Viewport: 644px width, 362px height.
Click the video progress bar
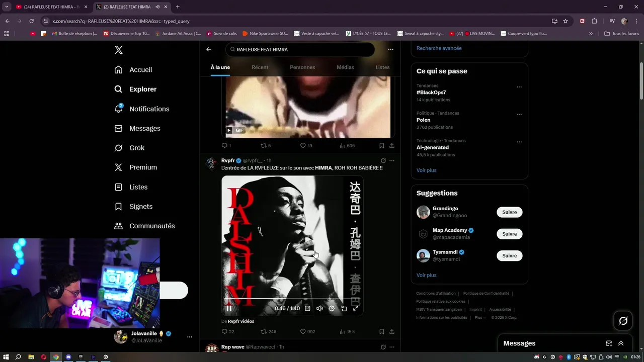[293, 298]
